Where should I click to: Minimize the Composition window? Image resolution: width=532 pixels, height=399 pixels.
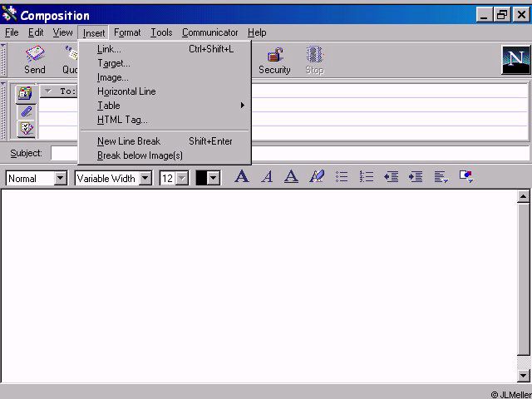pyautogui.click(x=485, y=15)
